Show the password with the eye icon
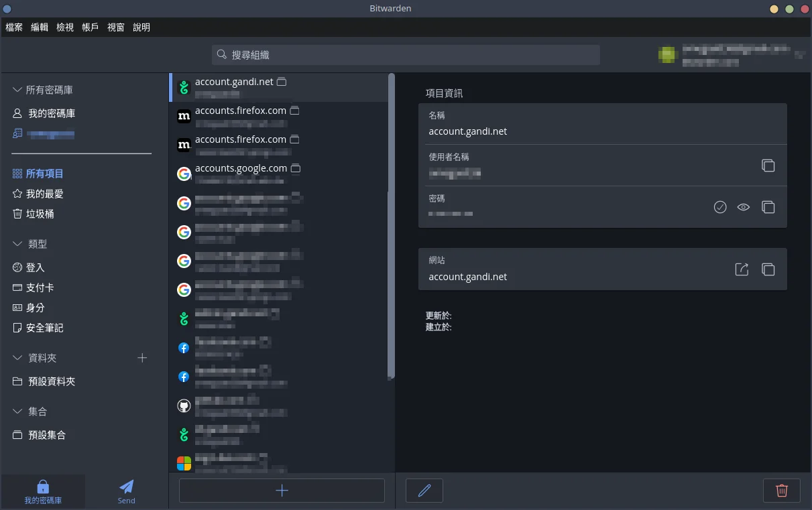 [x=743, y=207]
